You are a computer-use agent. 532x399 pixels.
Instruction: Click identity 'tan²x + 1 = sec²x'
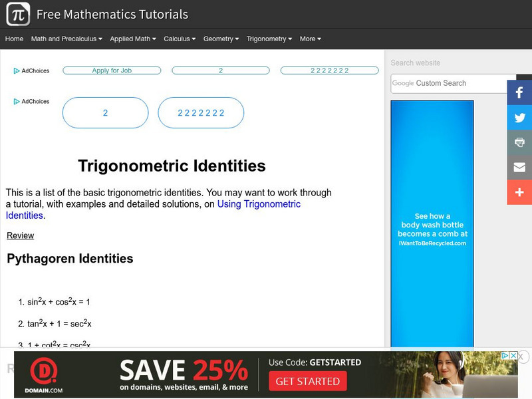coord(59,323)
